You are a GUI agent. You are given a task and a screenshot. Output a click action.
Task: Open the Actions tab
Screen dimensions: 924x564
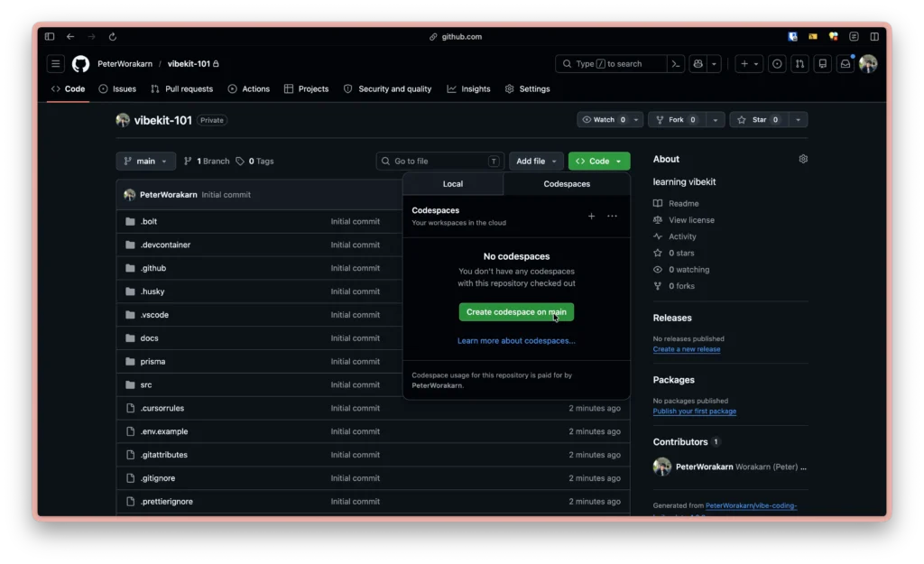coord(249,89)
